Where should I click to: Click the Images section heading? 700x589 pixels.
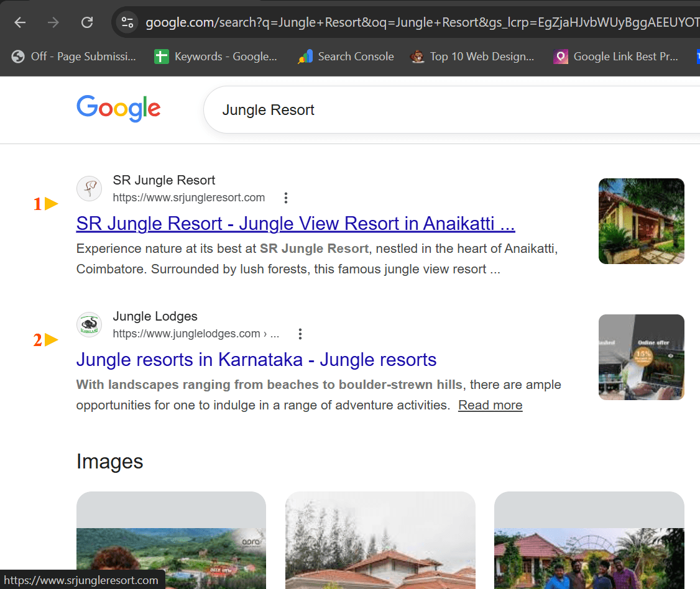pyautogui.click(x=110, y=462)
